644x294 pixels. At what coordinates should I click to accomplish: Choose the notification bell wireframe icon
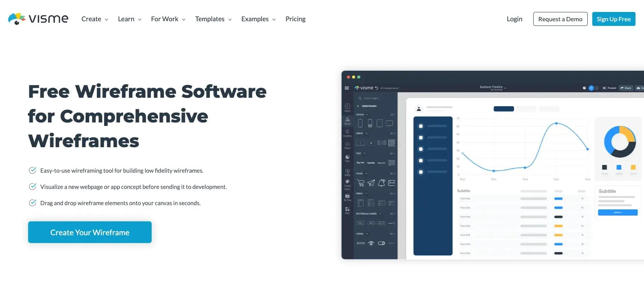381,183
